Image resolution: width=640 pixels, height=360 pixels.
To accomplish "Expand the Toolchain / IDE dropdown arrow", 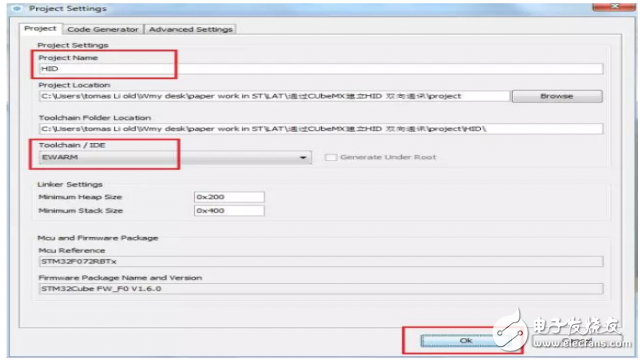I will point(303,158).
